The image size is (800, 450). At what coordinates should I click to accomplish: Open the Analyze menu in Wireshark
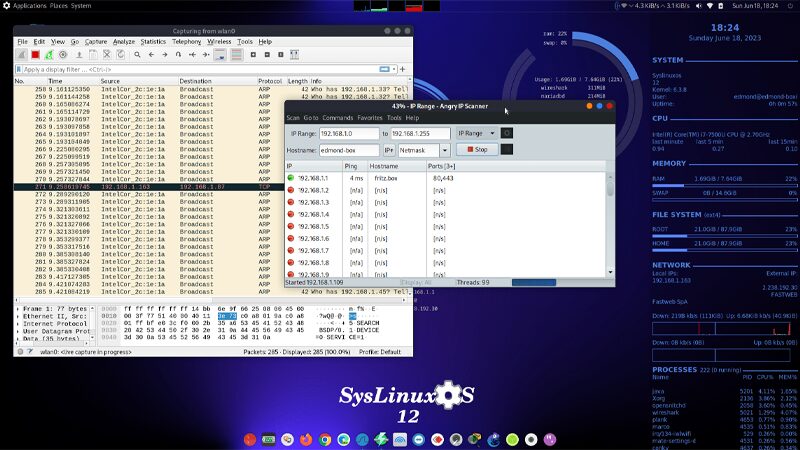click(x=124, y=41)
